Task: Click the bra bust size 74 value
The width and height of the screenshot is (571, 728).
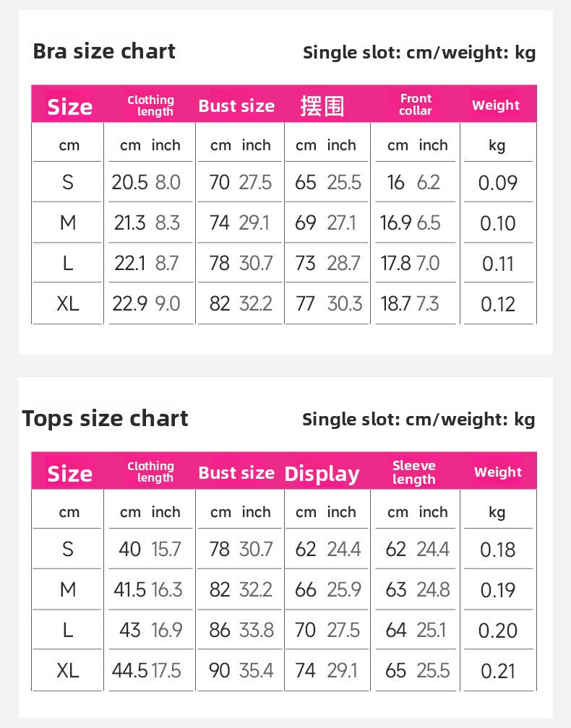Action: pyautogui.click(x=219, y=223)
